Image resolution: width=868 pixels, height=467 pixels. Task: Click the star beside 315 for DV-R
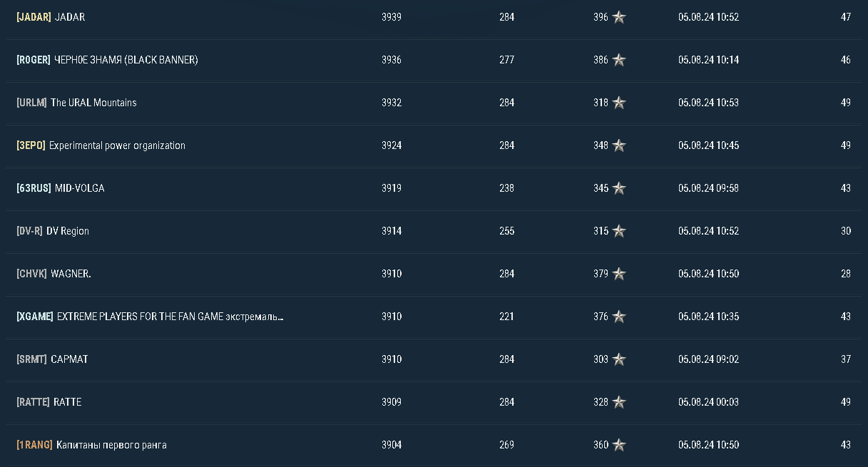(619, 231)
